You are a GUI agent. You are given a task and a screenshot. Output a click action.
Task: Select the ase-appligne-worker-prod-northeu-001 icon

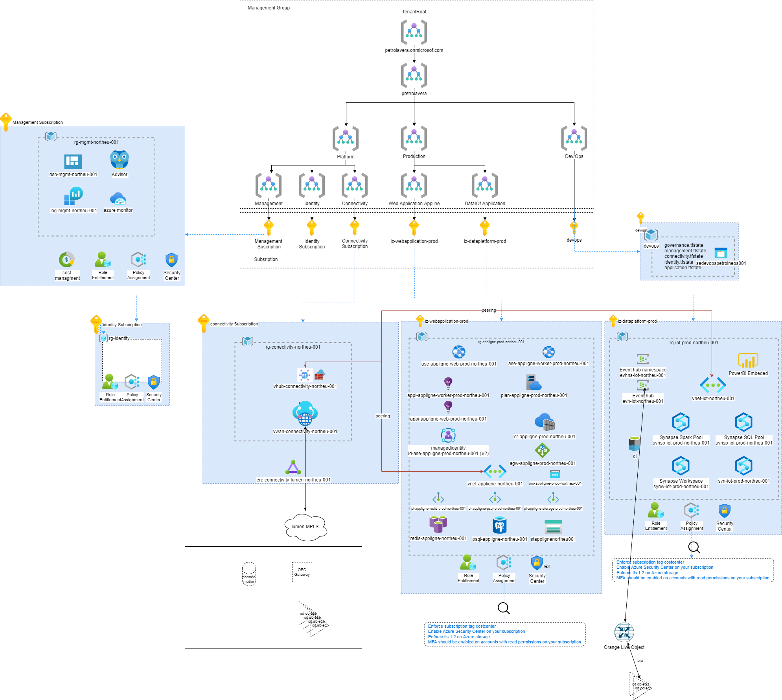click(x=548, y=352)
